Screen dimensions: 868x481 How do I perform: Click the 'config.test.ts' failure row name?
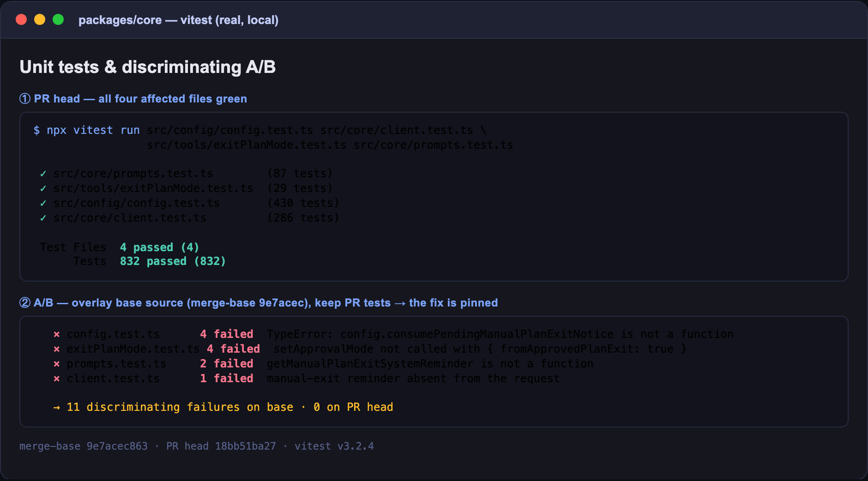(x=113, y=335)
